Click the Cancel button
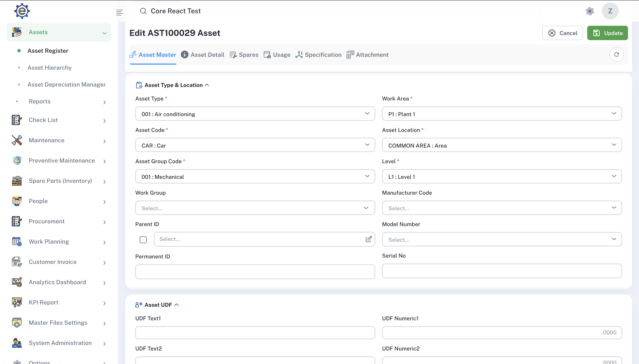The image size is (639, 364). (x=563, y=33)
